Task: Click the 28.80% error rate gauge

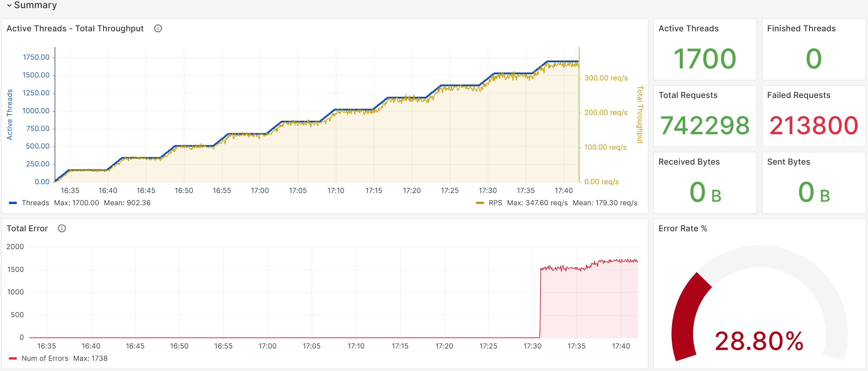Action: coord(759,341)
